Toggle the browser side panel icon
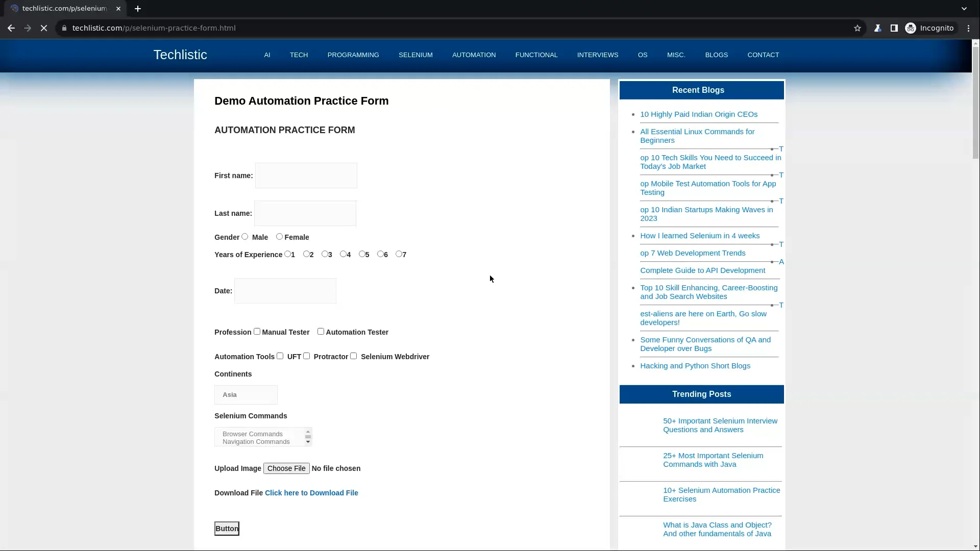The height and width of the screenshot is (551, 980). coord(894,28)
